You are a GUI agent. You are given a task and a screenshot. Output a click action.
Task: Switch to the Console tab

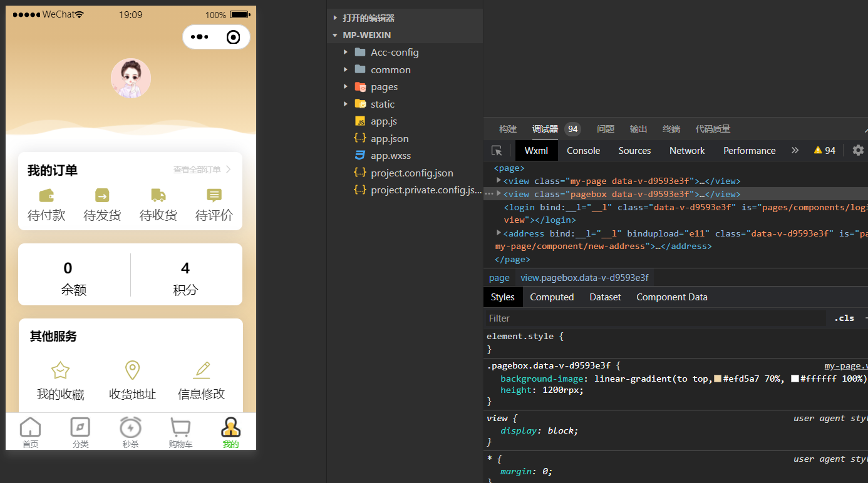point(583,151)
